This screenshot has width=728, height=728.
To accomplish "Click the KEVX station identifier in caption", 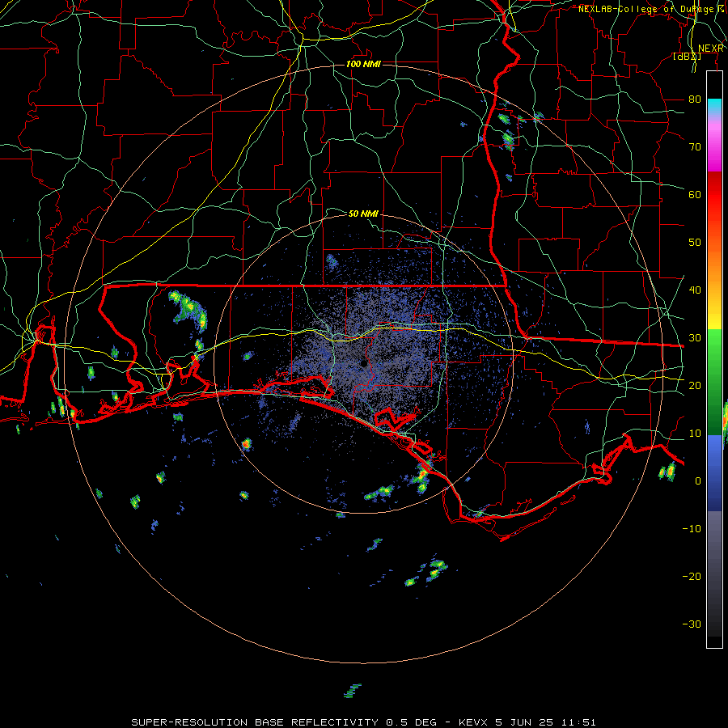I will tap(472, 722).
